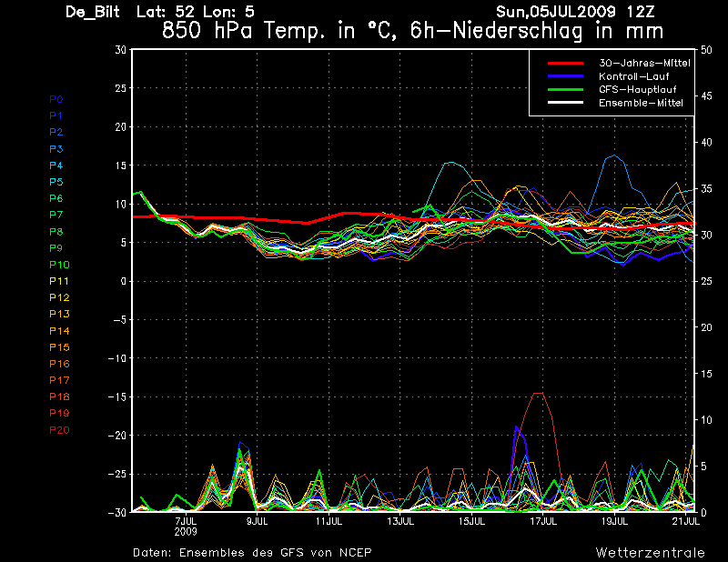Click the P17 orange member label
Viewport: 728px width, 562px height.
coord(59,380)
